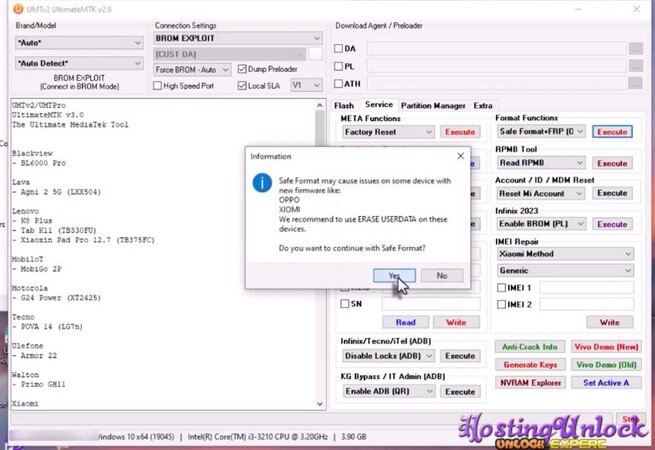Open the Flash tab
655x450 pixels.
pyautogui.click(x=344, y=105)
